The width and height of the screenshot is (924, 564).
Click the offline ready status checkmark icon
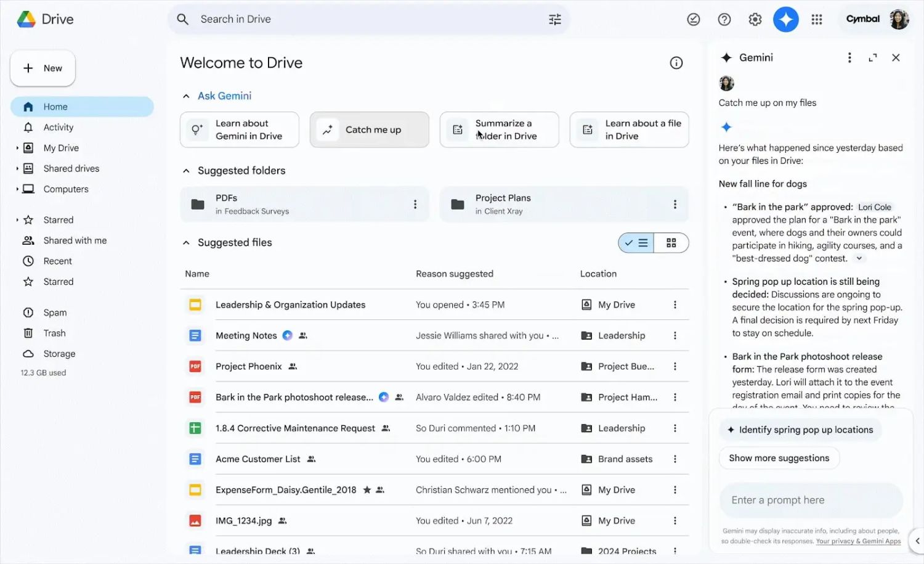pos(694,20)
